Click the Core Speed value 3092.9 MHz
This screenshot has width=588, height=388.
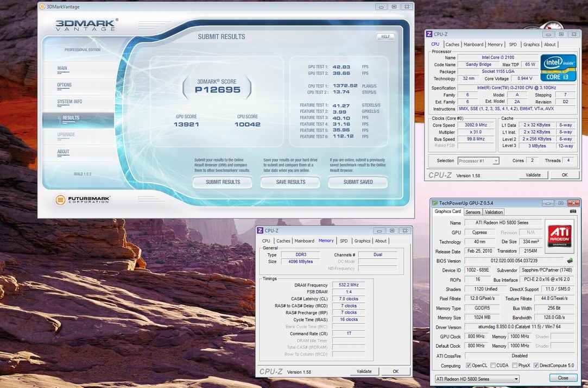(476, 125)
